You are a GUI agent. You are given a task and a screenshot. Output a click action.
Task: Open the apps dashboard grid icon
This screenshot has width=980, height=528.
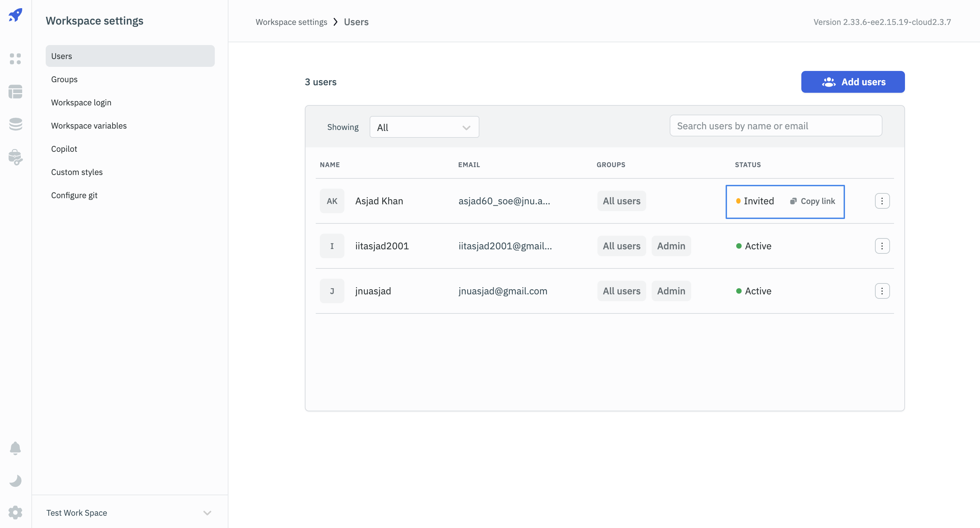pyautogui.click(x=15, y=59)
